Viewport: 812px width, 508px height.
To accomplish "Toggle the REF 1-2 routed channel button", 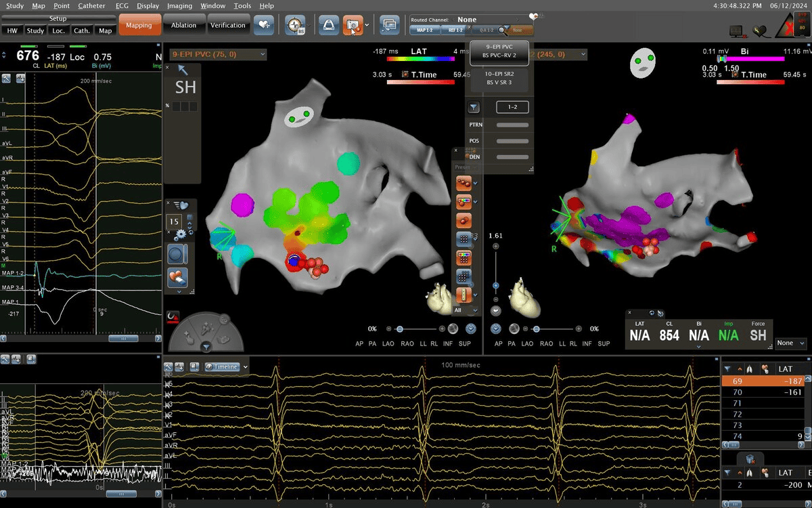I will pyautogui.click(x=455, y=30).
